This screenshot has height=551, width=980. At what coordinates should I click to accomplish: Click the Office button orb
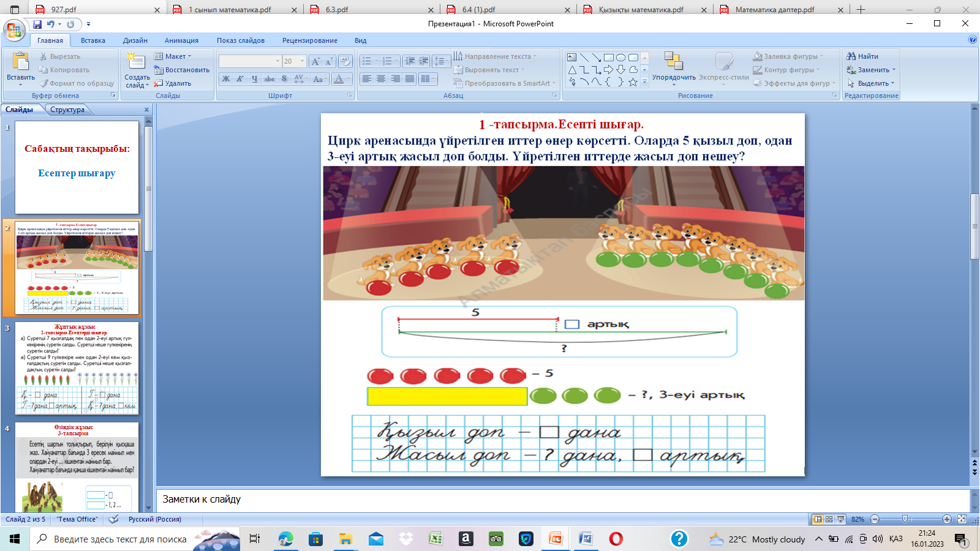click(x=13, y=29)
